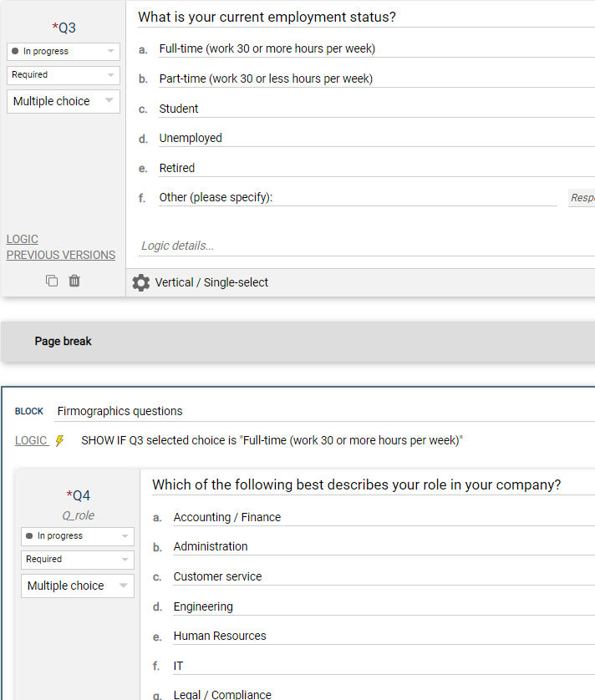Open Q4 'In progress' status dropdown
Image resolution: width=595 pixels, height=700 pixels.
pos(78,536)
